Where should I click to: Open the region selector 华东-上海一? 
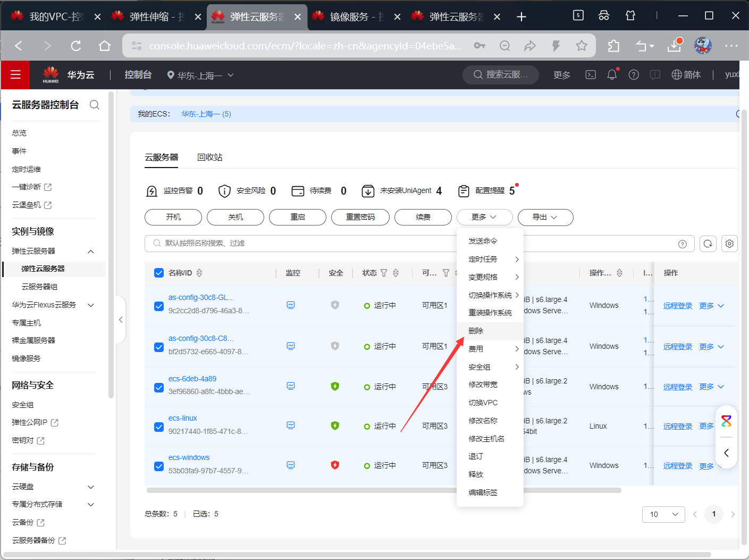click(x=200, y=76)
